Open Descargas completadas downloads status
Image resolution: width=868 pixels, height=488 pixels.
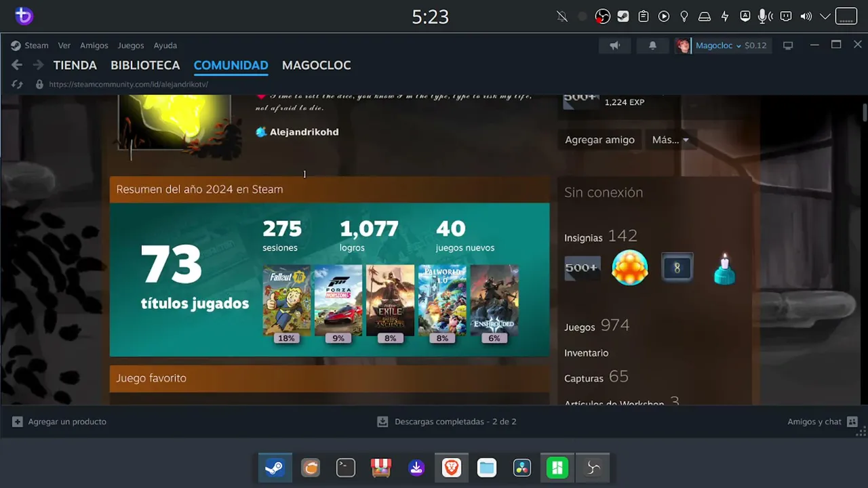pyautogui.click(x=447, y=422)
